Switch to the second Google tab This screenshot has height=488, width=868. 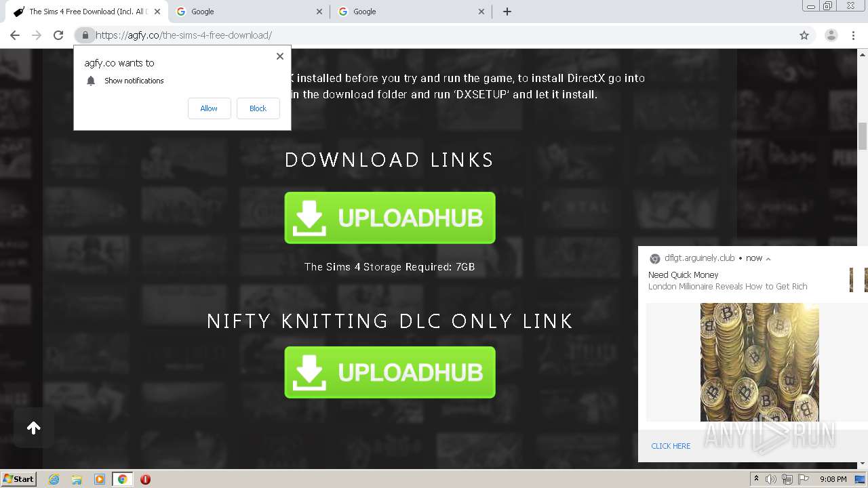point(410,12)
